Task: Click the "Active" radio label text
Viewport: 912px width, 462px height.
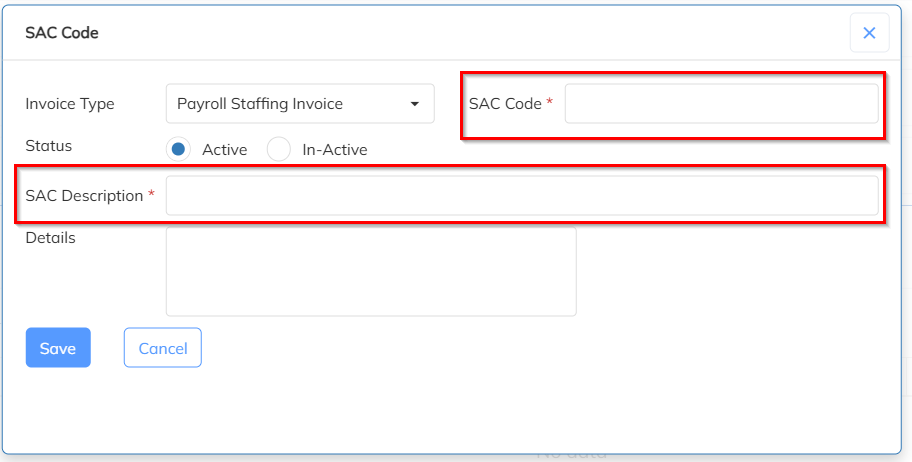Action: click(x=224, y=150)
